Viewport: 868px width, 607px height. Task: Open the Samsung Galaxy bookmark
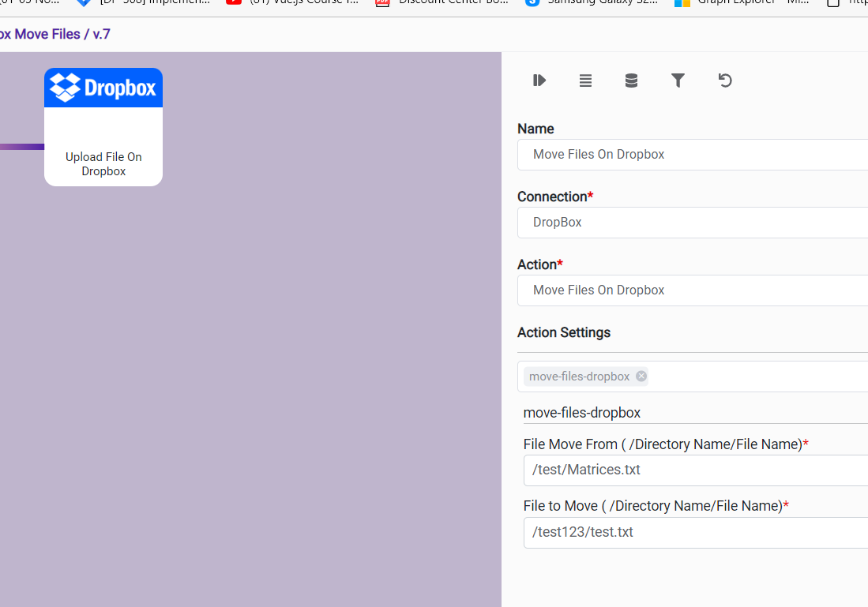(x=592, y=2)
